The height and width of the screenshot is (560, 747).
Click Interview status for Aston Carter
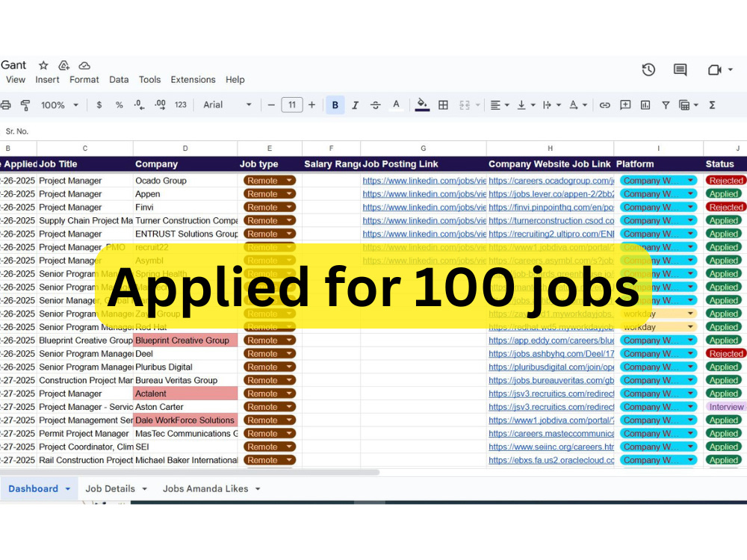point(726,407)
